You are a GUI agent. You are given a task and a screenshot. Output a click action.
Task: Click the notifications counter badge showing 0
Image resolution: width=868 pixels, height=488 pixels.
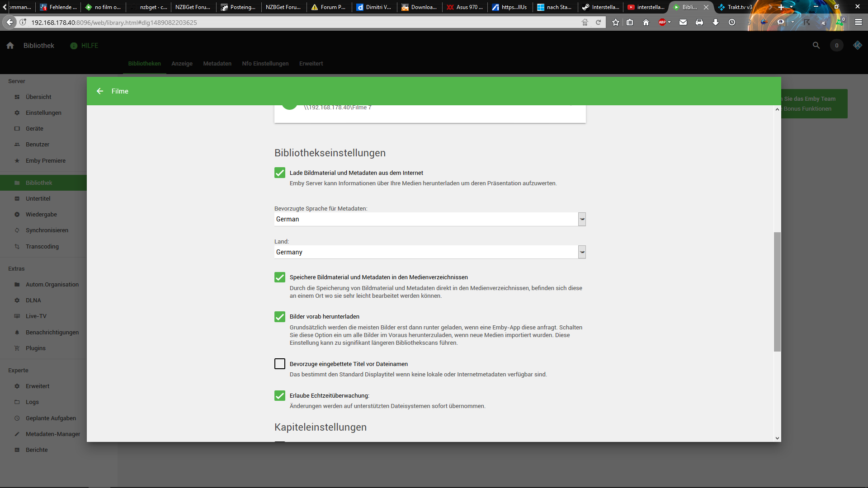click(x=837, y=46)
